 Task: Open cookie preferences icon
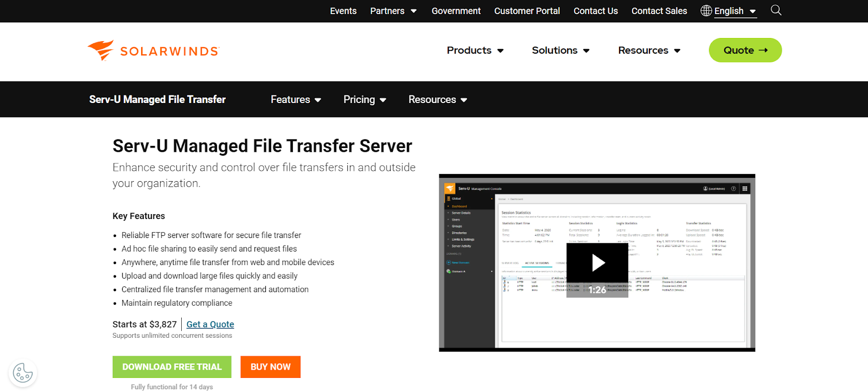(x=23, y=373)
